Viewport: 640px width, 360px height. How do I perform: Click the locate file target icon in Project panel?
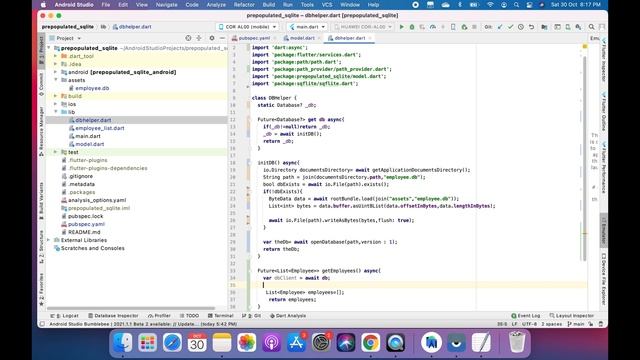point(188,38)
